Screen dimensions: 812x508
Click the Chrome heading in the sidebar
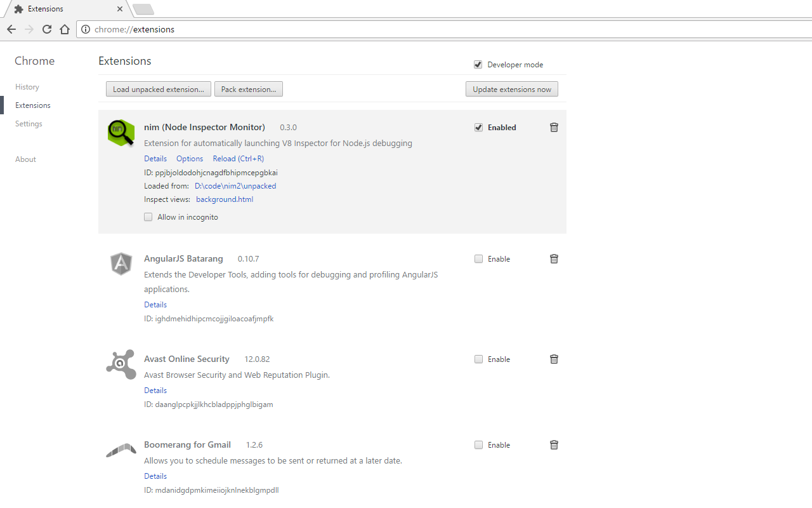pyautogui.click(x=35, y=61)
